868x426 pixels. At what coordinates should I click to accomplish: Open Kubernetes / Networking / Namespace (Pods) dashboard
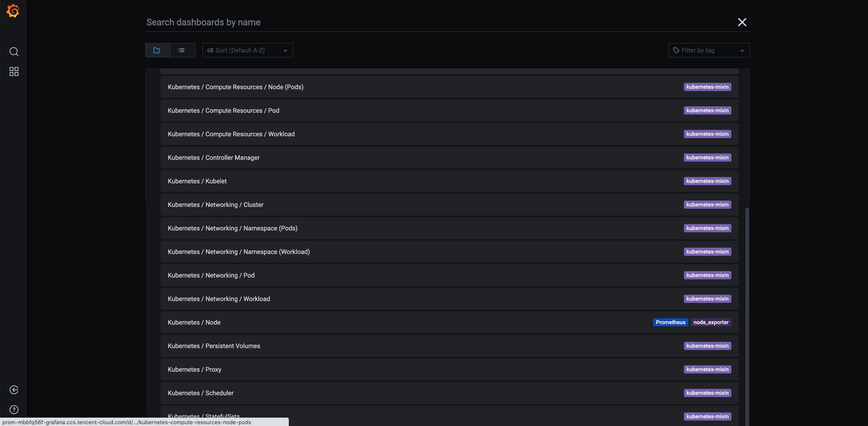click(x=449, y=228)
